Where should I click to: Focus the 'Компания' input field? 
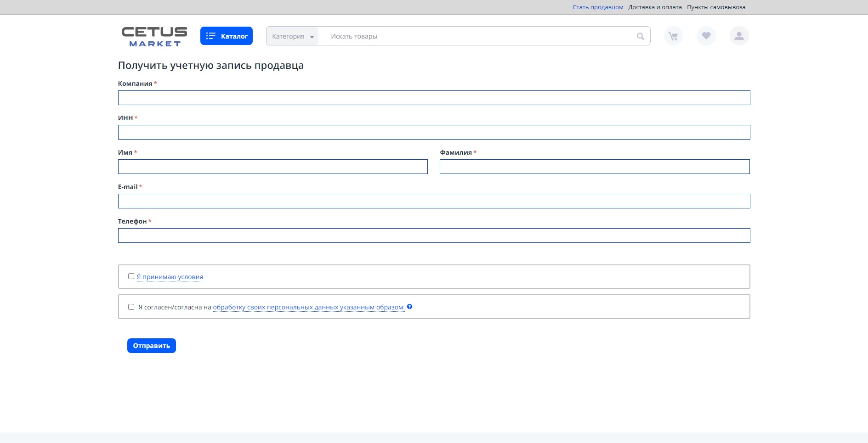pyautogui.click(x=434, y=98)
